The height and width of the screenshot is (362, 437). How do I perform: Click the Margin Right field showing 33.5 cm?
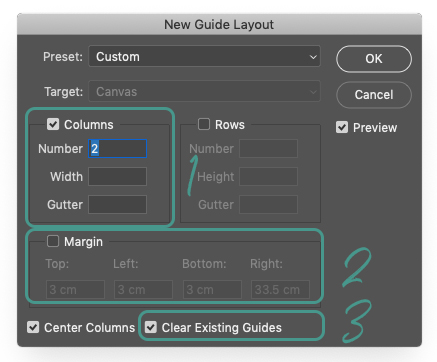(280, 289)
